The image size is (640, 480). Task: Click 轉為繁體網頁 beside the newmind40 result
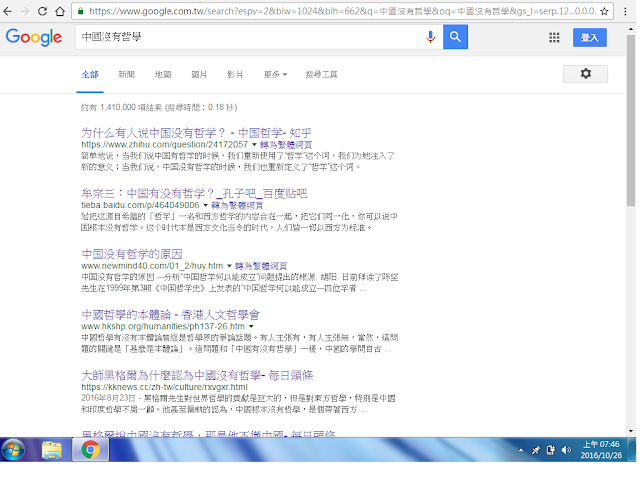tap(261, 266)
